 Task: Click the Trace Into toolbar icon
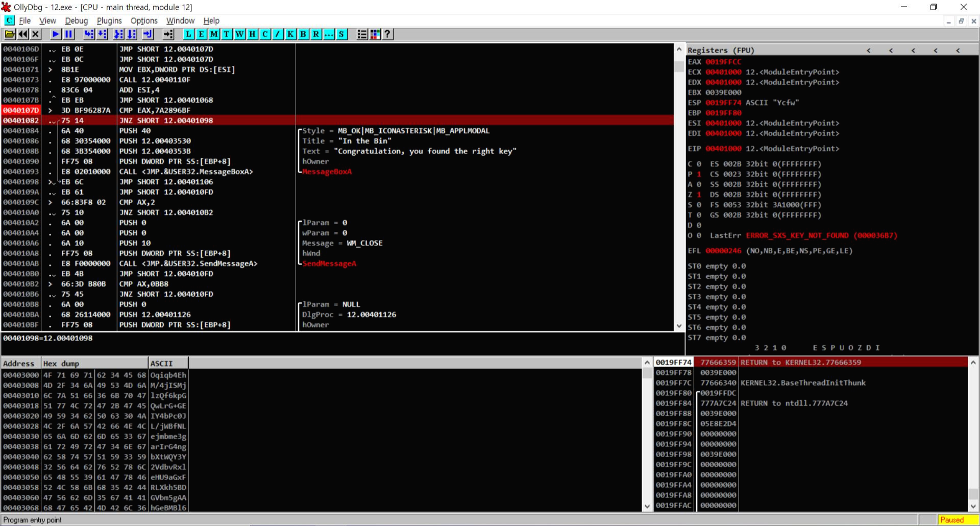click(x=119, y=34)
